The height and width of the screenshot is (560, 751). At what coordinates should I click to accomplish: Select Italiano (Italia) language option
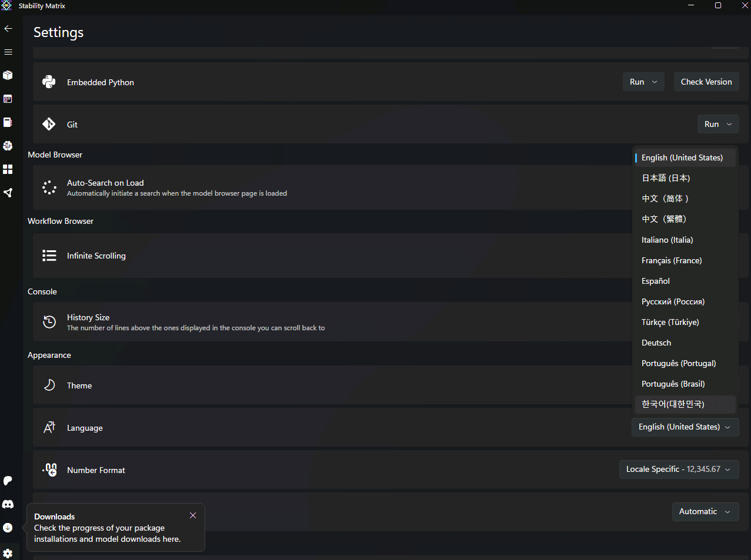[x=667, y=240]
